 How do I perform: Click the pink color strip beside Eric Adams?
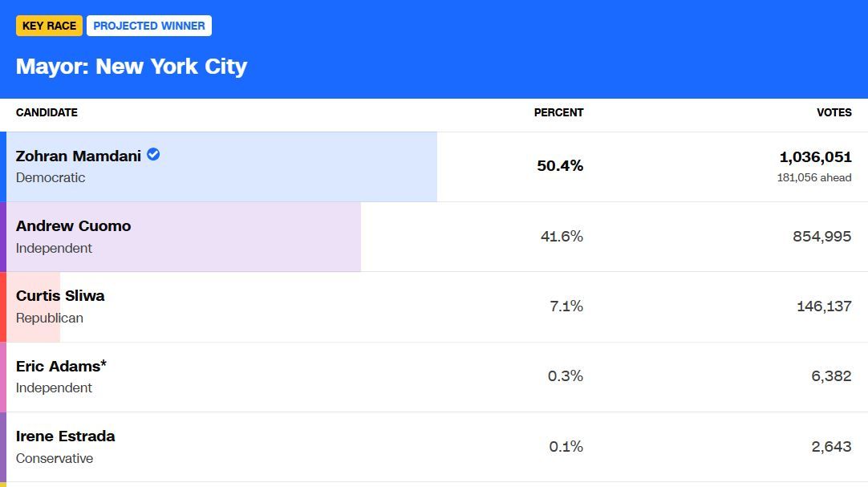[3, 377]
